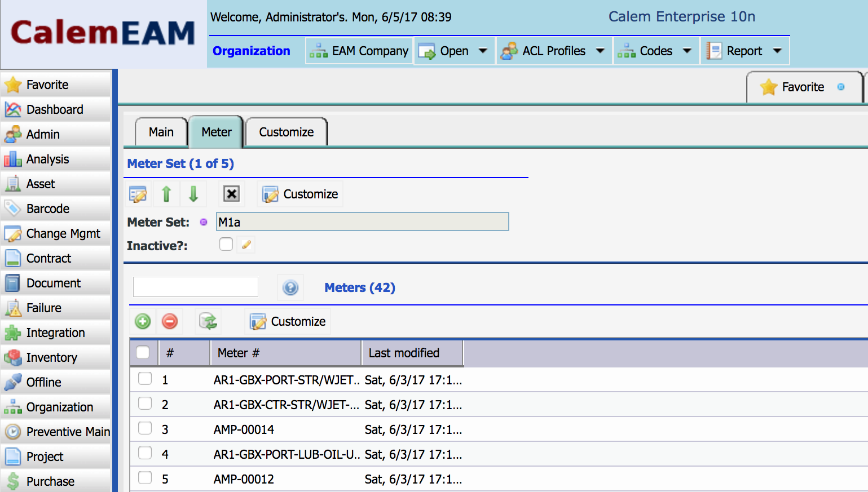Open the Integration module
Image resolution: width=868 pixels, height=492 pixels.
click(x=55, y=333)
